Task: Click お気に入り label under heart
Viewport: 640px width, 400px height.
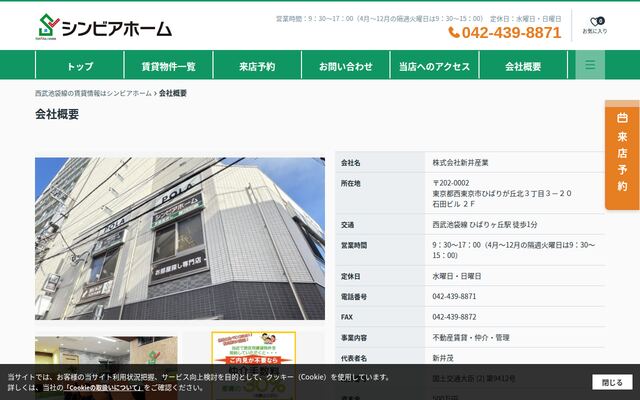Action: [x=595, y=31]
